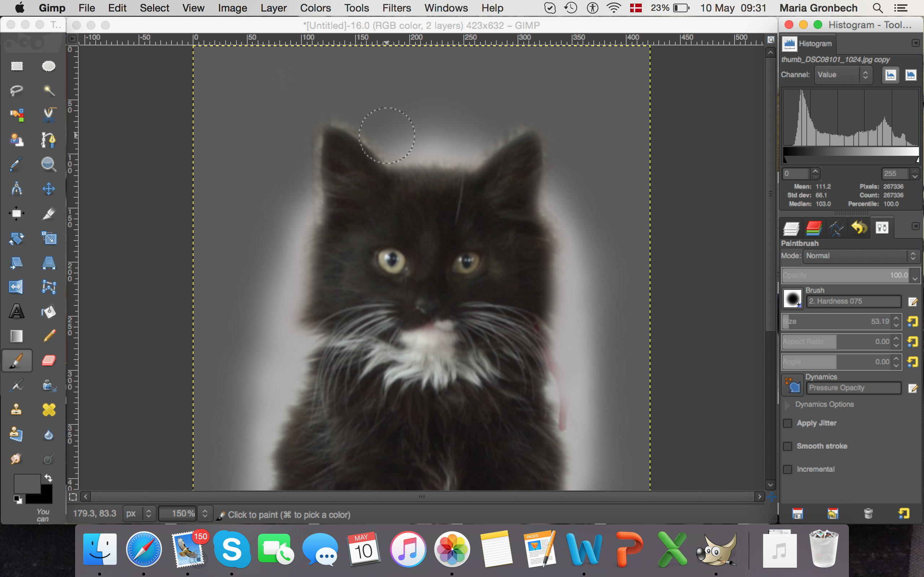The image size is (924, 577).
Task: Open the Colors menu
Action: pos(315,8)
